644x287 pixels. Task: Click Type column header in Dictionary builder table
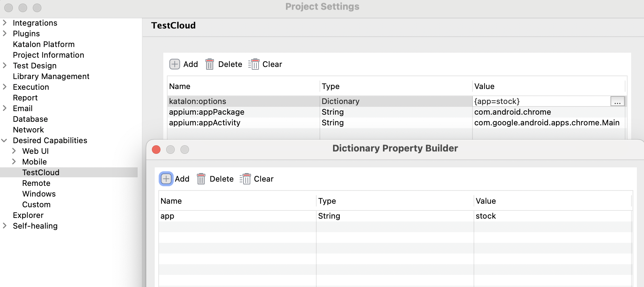click(395, 201)
